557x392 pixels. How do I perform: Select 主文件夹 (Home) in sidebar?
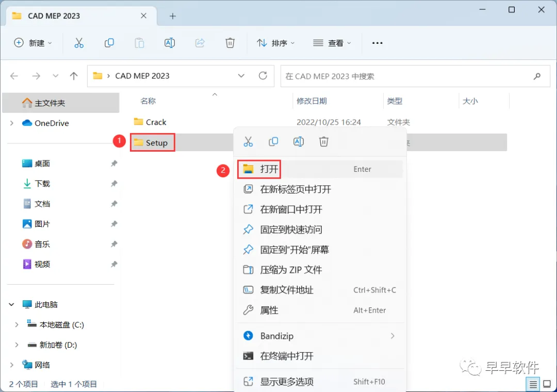click(61, 103)
